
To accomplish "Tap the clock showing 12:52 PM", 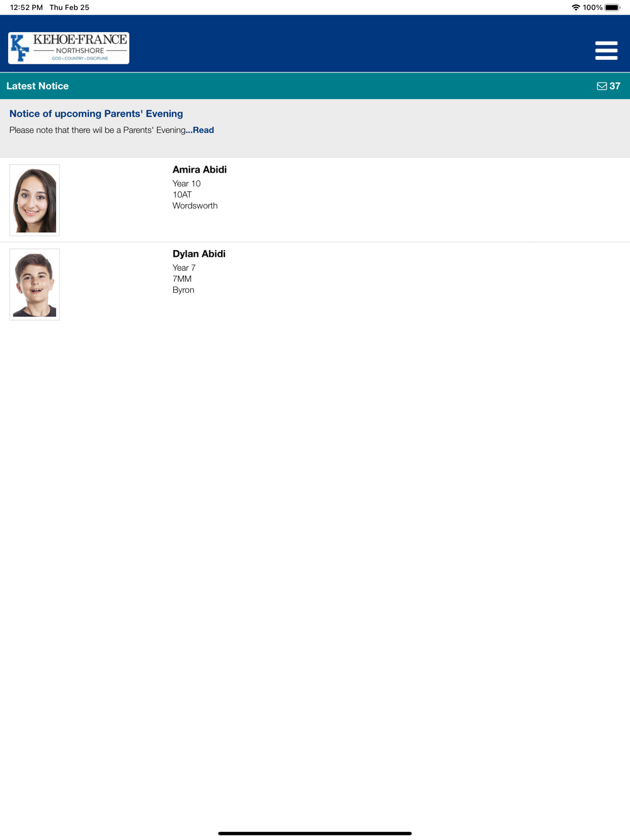I will [26, 8].
